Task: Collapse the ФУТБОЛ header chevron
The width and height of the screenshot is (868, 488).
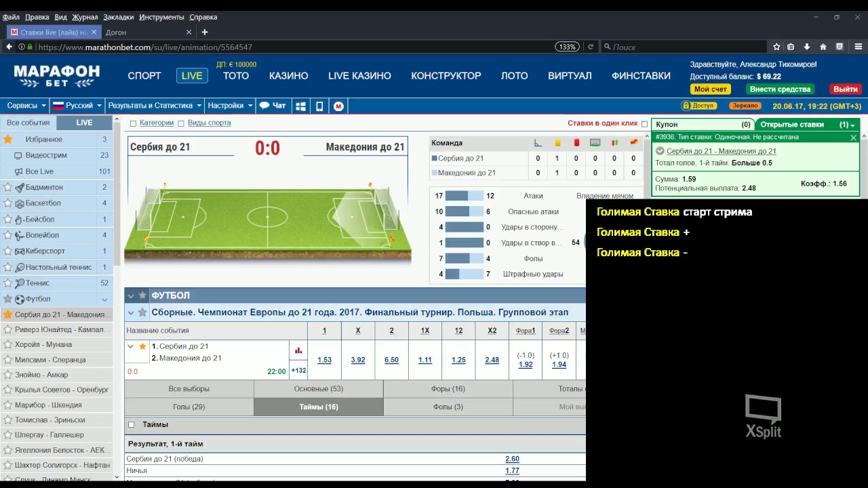Action: pyautogui.click(x=131, y=296)
